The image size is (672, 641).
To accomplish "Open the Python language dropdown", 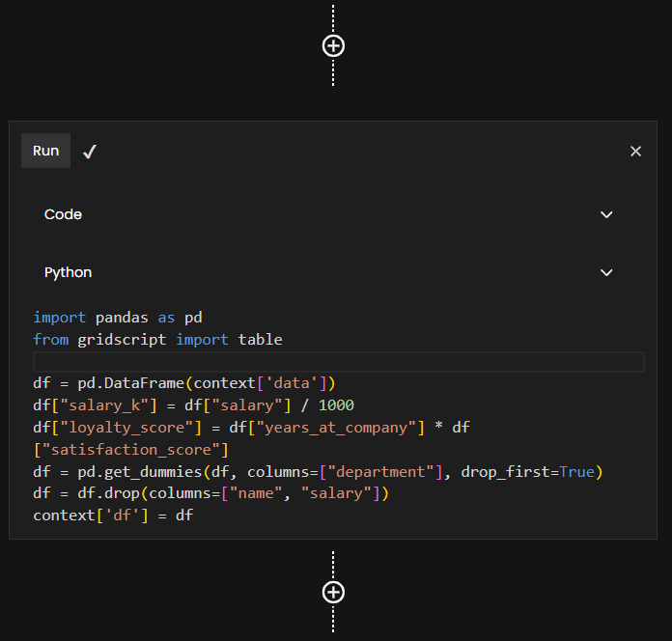I will pyautogui.click(x=328, y=272).
